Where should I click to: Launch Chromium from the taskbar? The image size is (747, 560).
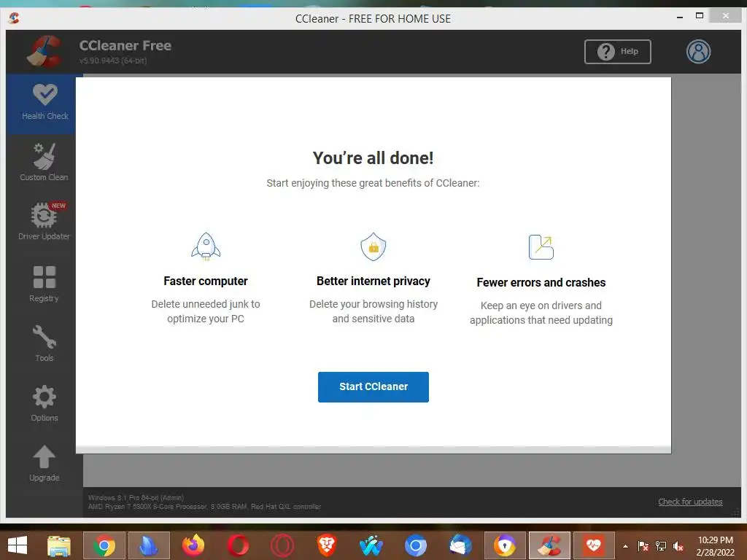pos(415,545)
